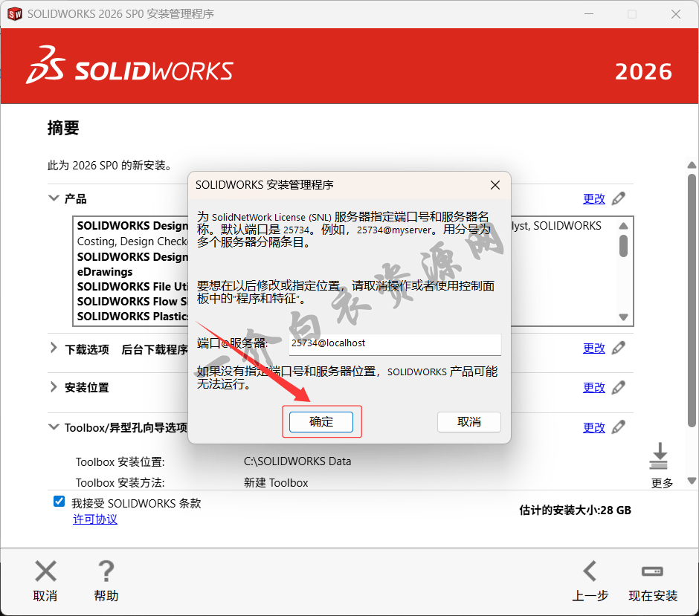This screenshot has width=699, height=616.
Task: Expand the 安装位置 section
Action: click(54, 387)
